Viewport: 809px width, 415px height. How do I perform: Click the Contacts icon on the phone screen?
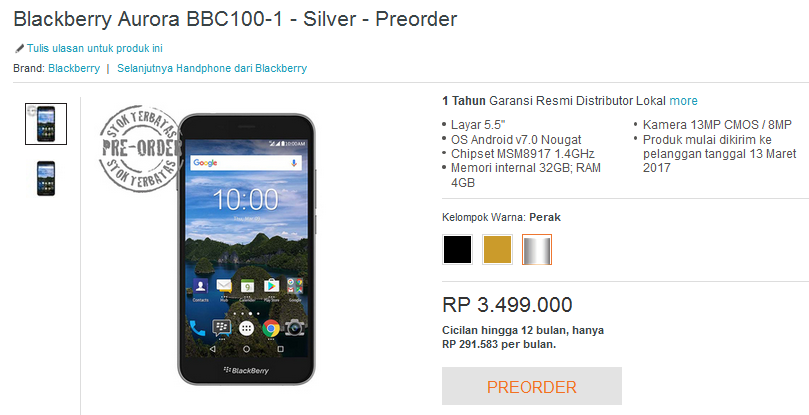[200, 287]
